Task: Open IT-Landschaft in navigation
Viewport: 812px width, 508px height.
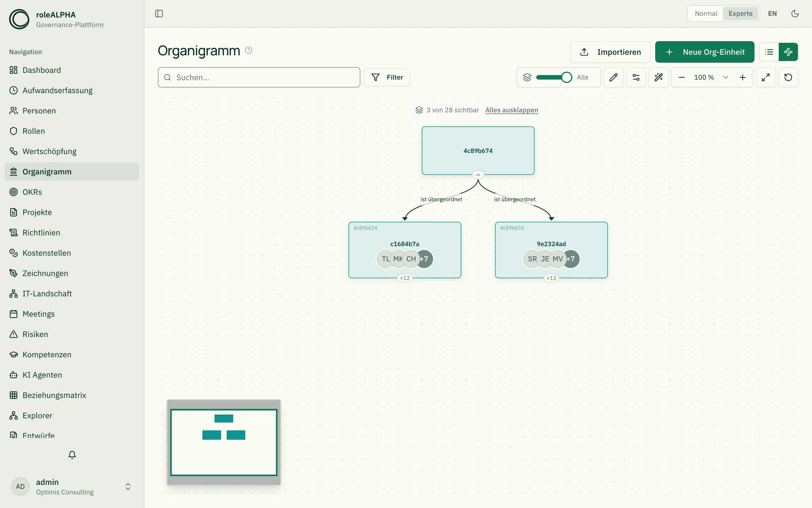Action: click(72, 294)
